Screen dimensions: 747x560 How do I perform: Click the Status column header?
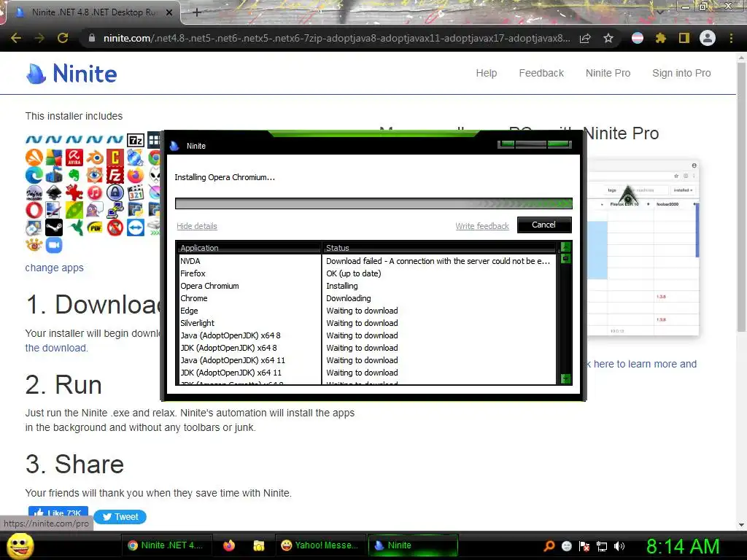point(438,248)
